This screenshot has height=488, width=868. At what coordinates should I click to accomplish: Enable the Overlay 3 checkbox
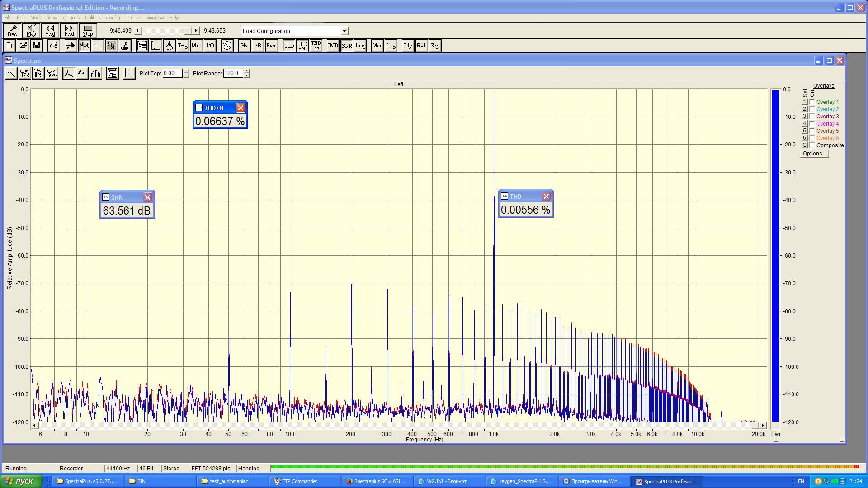coord(812,117)
